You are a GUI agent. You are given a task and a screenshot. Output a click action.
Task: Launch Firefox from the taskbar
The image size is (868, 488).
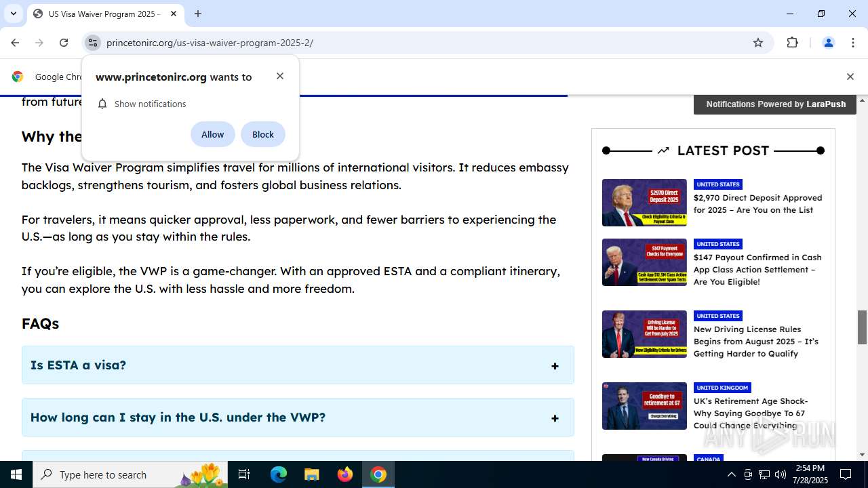click(x=345, y=474)
